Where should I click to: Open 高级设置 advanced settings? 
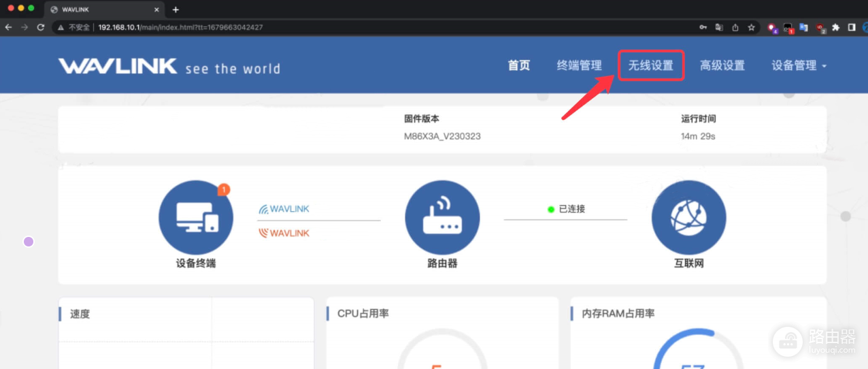pos(722,65)
